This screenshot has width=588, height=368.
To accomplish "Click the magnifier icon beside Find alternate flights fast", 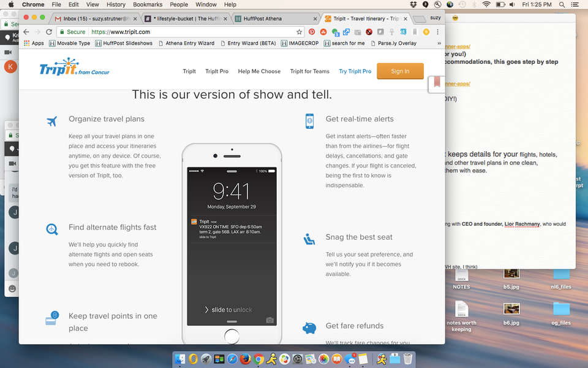I will [51, 229].
